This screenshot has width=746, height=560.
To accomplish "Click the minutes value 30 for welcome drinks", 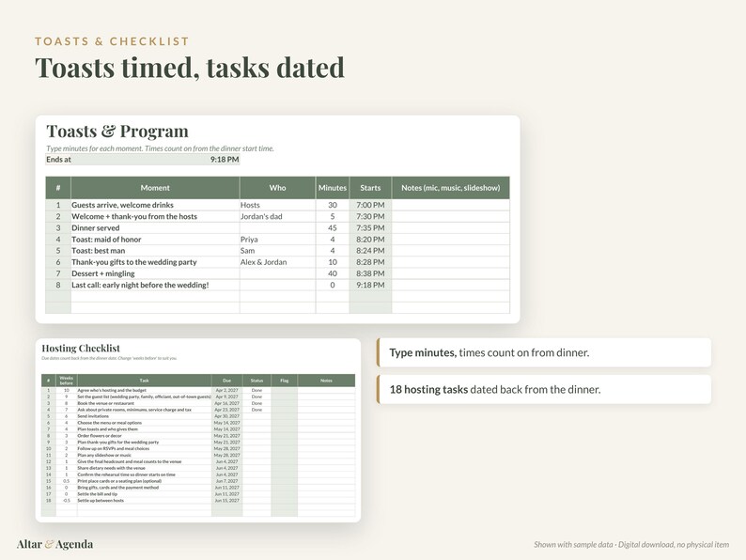I will pyautogui.click(x=332, y=205).
